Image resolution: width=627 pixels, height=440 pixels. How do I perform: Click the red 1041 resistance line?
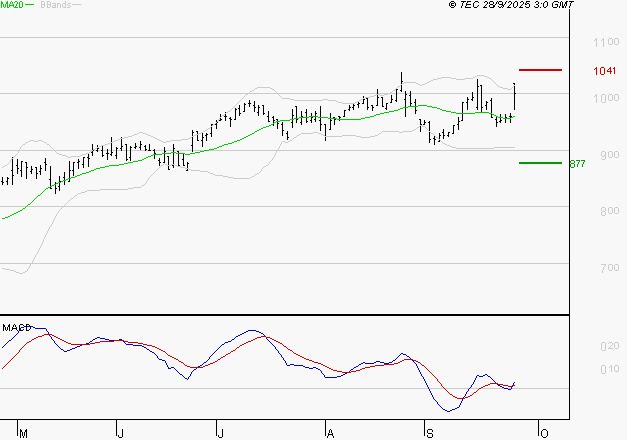coord(541,70)
